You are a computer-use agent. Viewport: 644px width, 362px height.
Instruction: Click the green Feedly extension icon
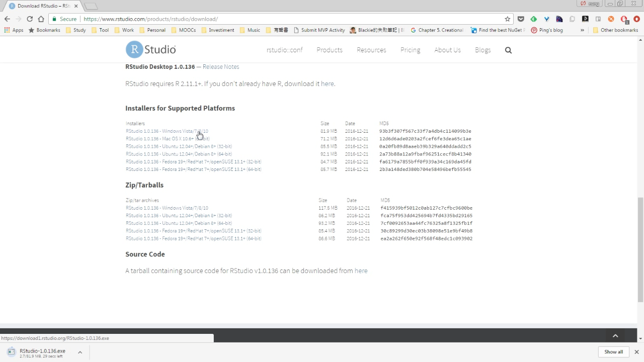[x=534, y=19]
